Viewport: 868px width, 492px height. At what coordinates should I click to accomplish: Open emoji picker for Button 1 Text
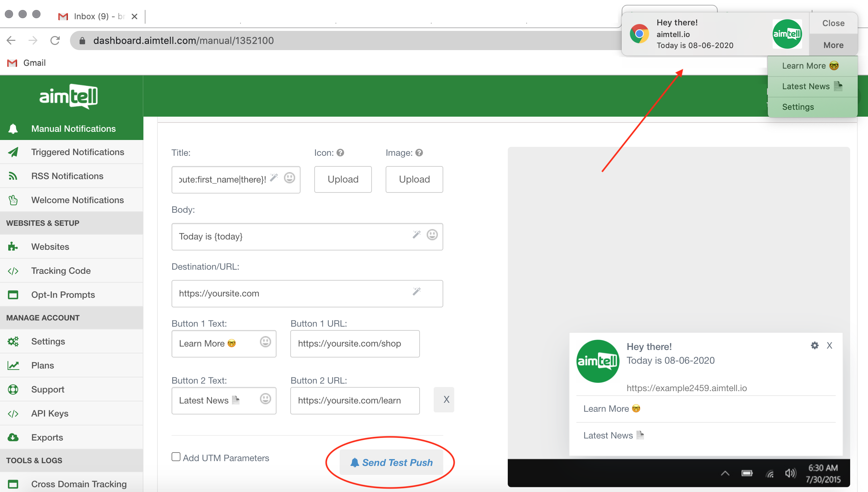click(x=265, y=342)
